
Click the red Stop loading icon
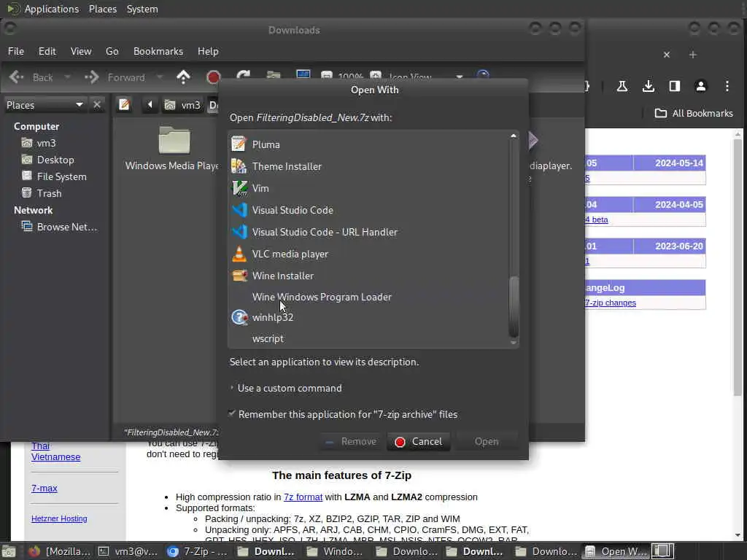[x=214, y=77]
